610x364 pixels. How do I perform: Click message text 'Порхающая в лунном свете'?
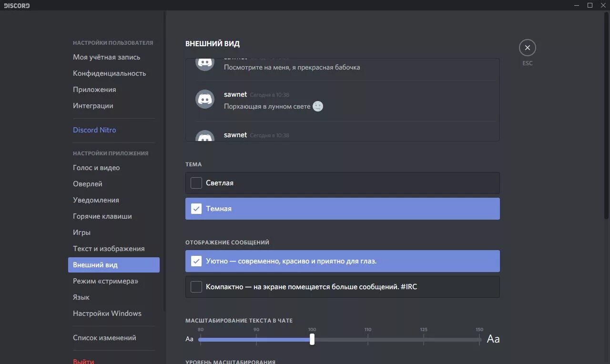267,106
